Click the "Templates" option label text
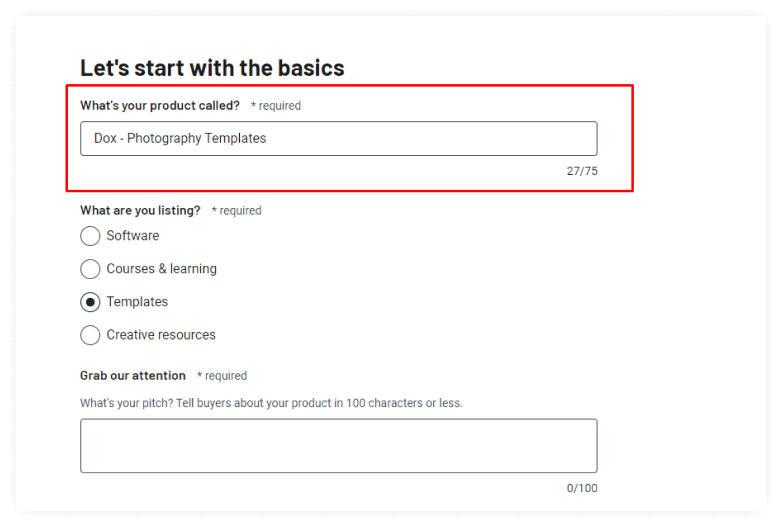 [x=137, y=302]
